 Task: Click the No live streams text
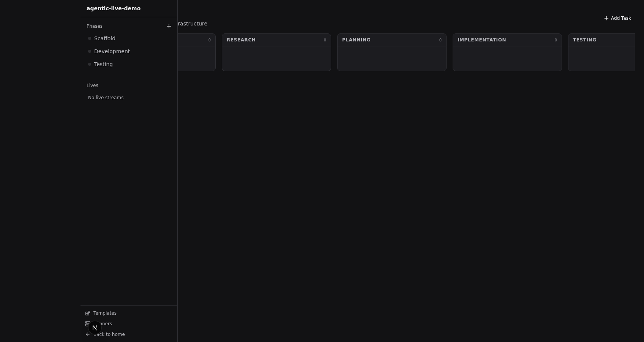(106, 98)
